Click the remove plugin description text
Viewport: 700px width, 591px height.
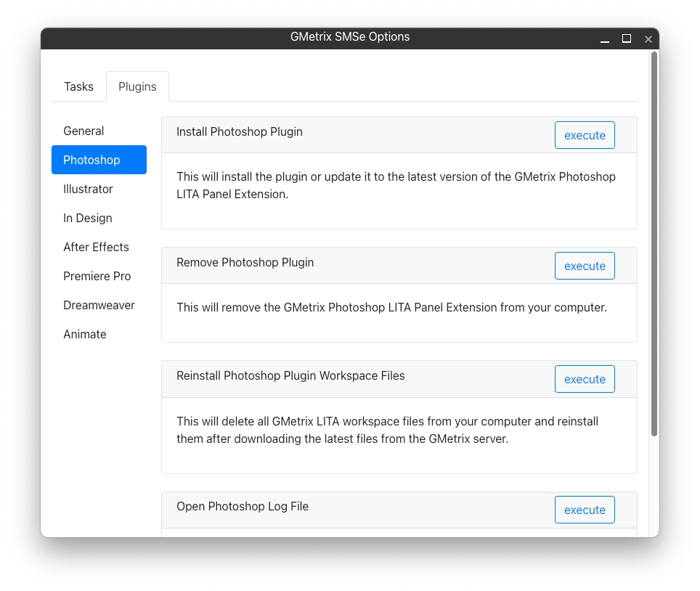pyautogui.click(x=391, y=308)
